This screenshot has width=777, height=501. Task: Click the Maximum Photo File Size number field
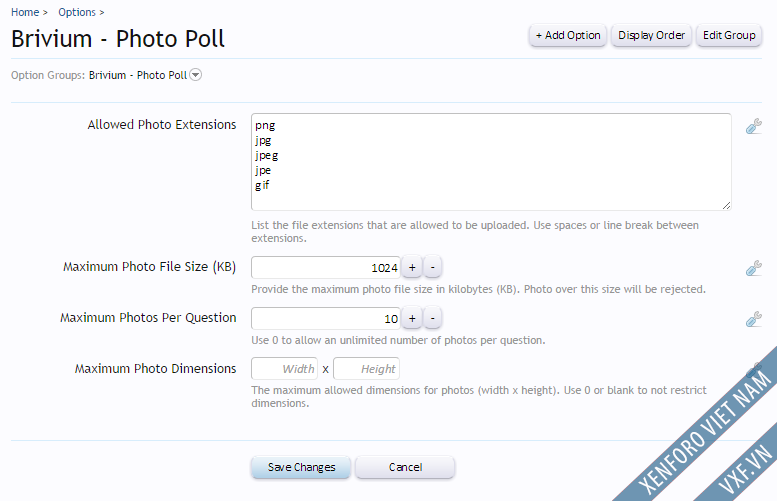click(326, 268)
